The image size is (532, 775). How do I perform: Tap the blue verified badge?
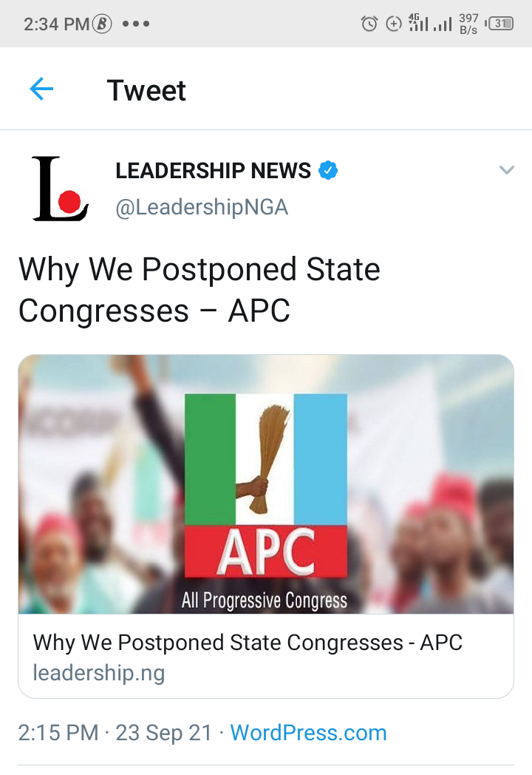click(328, 171)
